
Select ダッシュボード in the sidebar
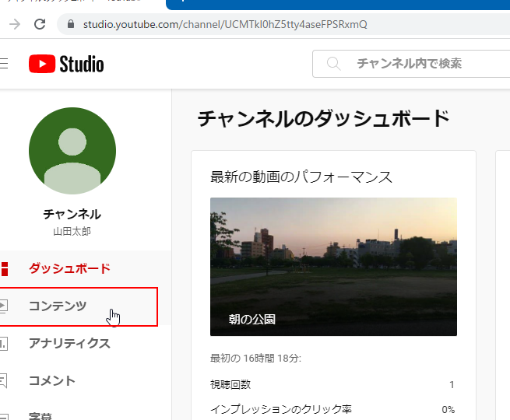(69, 269)
